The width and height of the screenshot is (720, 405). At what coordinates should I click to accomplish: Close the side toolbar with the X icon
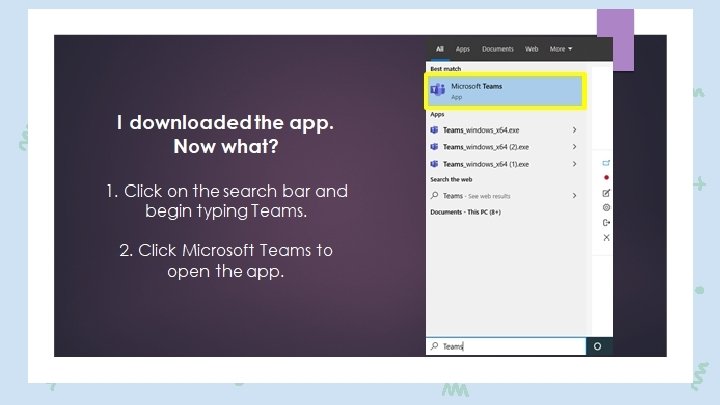(x=606, y=238)
